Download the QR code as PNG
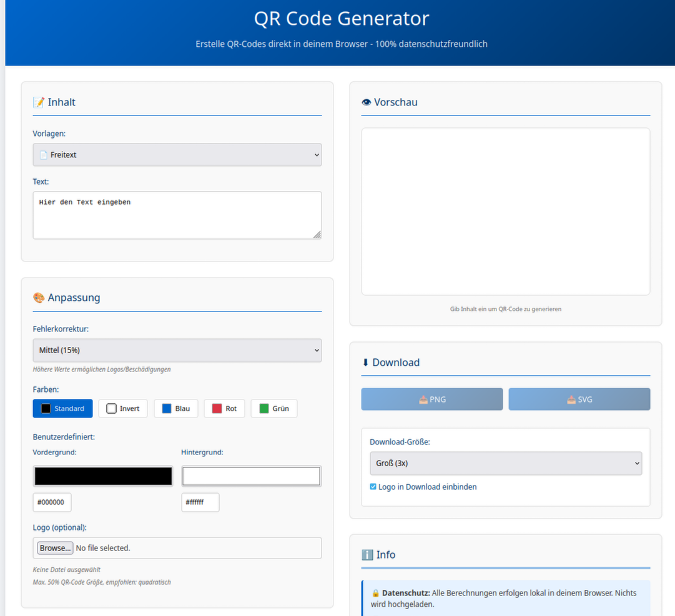The image size is (675, 616). point(431,399)
